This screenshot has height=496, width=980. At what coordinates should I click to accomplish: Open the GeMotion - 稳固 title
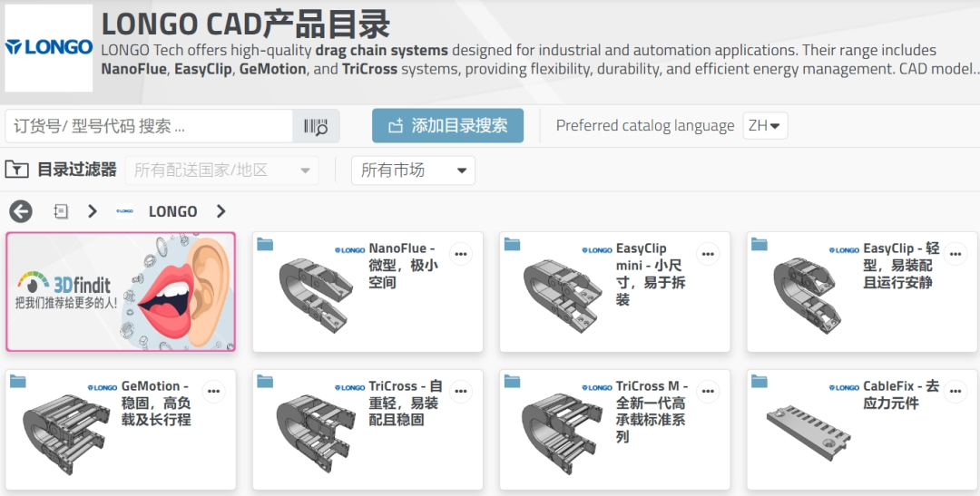tap(156, 403)
